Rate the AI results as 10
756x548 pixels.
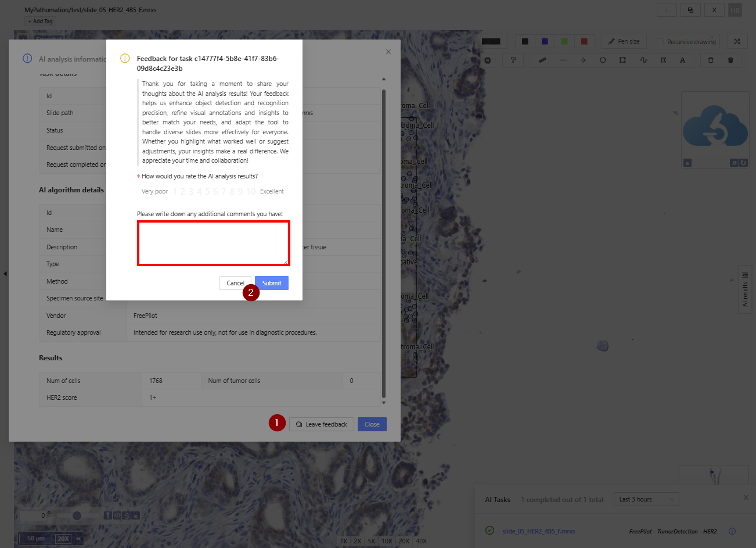(x=251, y=192)
